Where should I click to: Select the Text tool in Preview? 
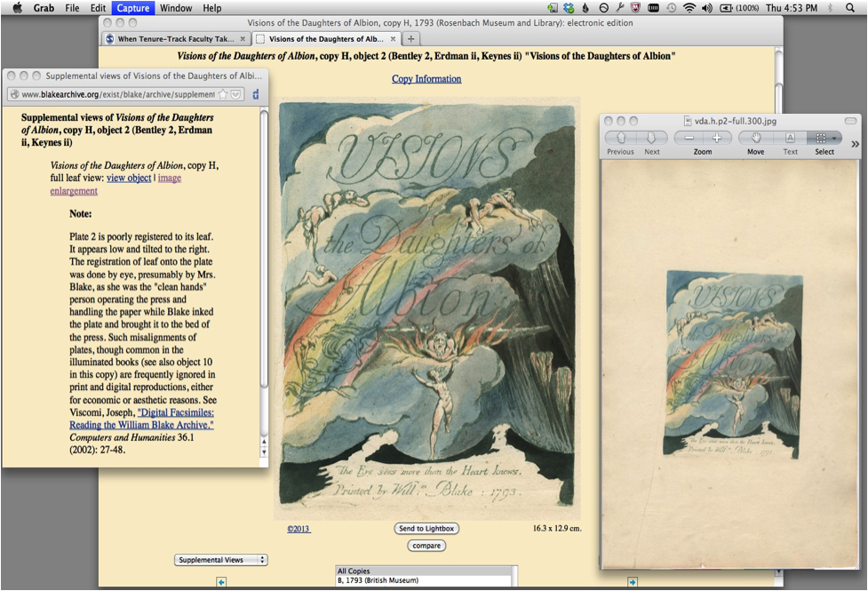[790, 138]
